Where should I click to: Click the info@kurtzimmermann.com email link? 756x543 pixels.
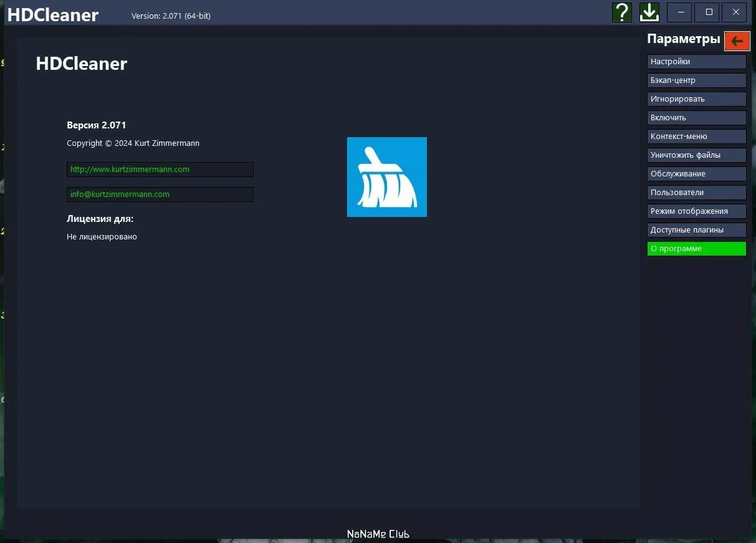coord(160,195)
